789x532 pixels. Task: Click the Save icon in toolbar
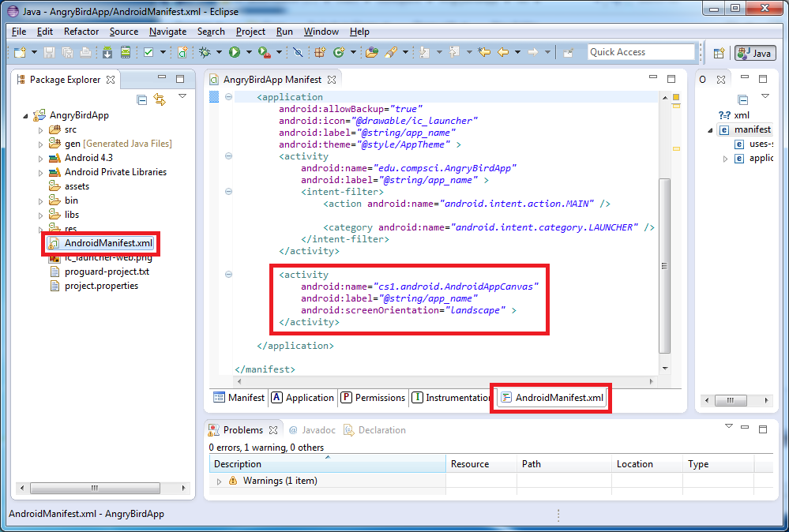(49, 52)
